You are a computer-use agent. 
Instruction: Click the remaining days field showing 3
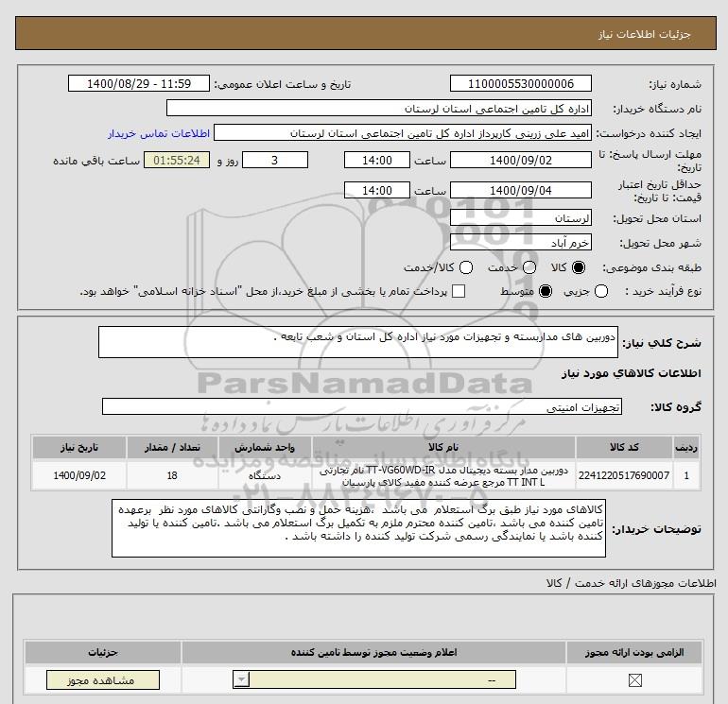coord(275,161)
